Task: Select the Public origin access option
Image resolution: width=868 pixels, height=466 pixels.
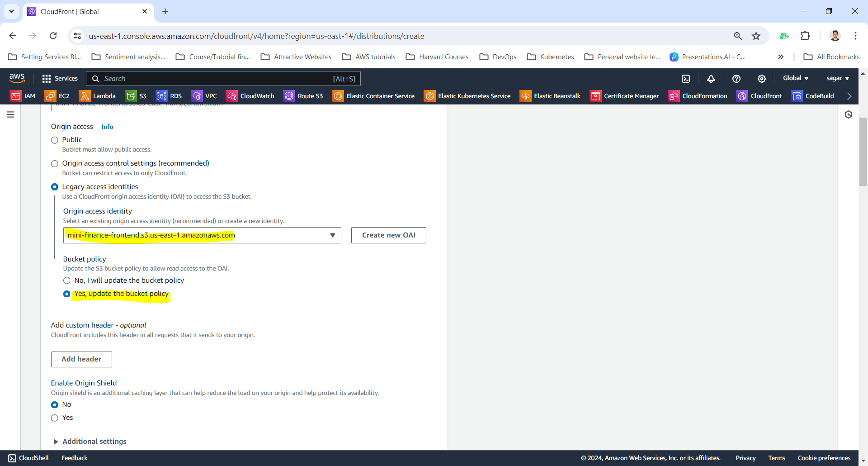Action: tap(55, 140)
